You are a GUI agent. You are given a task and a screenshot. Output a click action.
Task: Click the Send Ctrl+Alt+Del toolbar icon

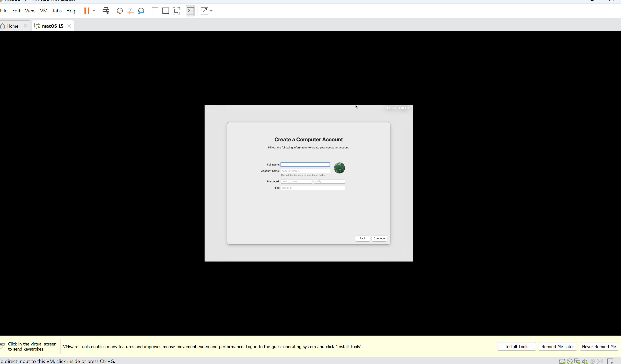(106, 11)
